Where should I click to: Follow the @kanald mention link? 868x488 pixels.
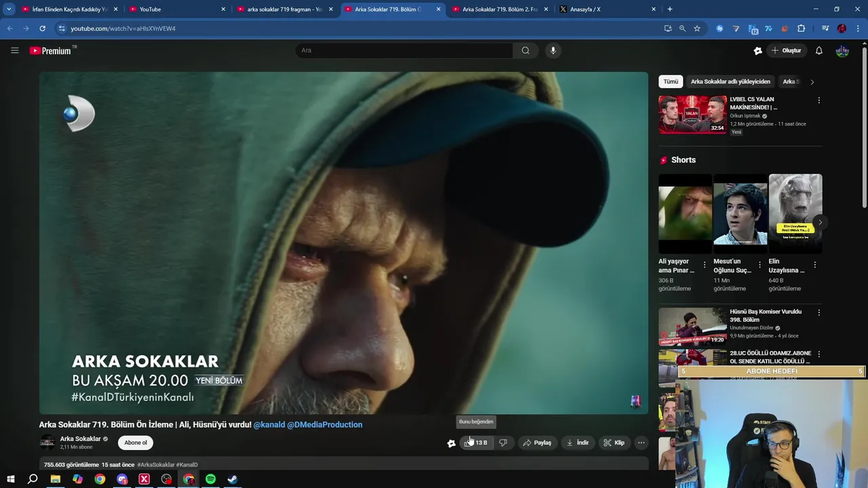pos(269,424)
